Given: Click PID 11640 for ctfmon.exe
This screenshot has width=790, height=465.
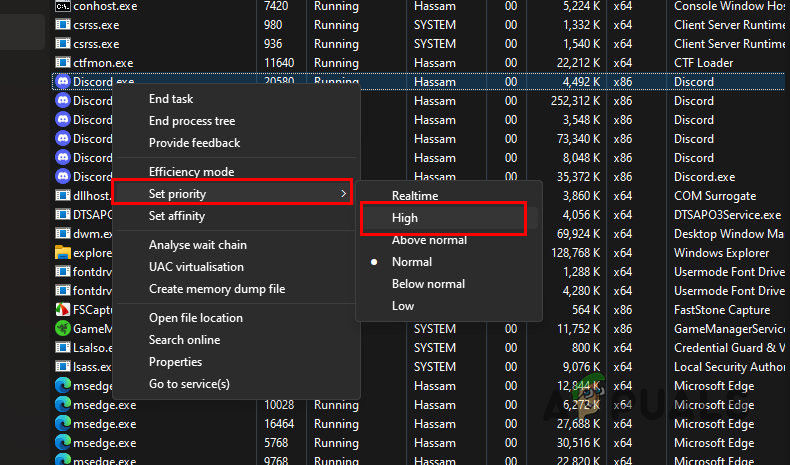Looking at the screenshot, I should click(279, 63).
